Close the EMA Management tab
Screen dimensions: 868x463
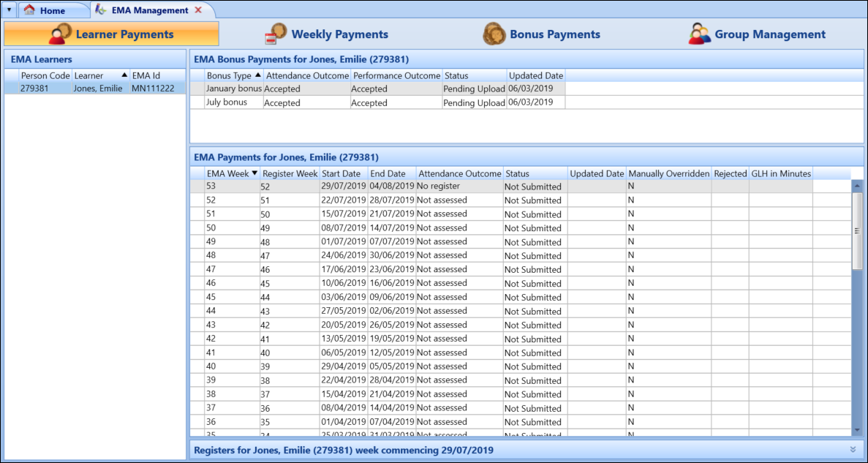point(198,10)
